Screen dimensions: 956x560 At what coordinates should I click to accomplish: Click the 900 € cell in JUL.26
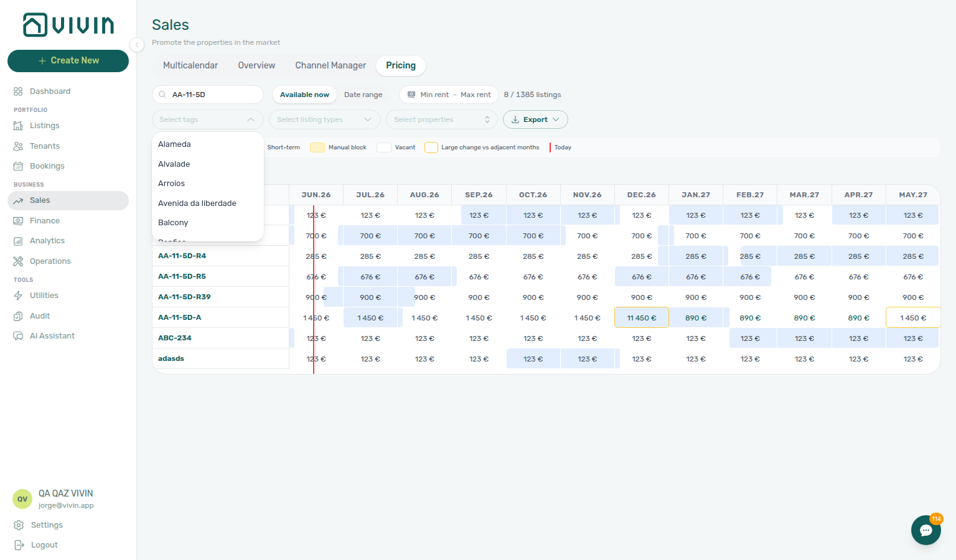coord(370,297)
